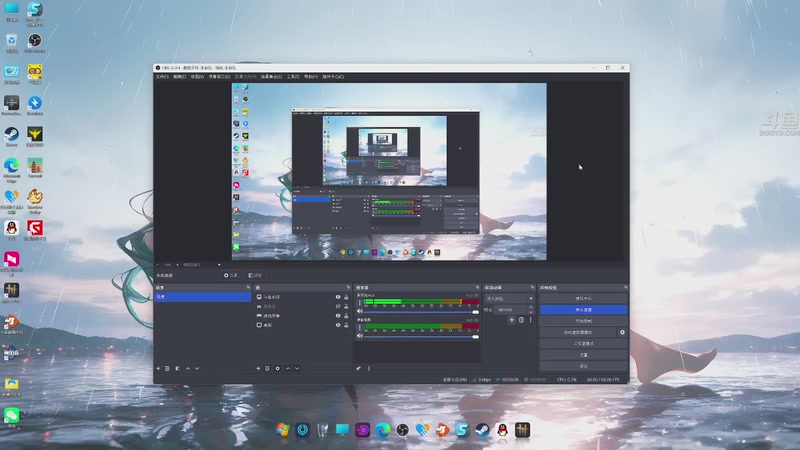
Task: Lock the top source in the list
Action: tap(346, 297)
